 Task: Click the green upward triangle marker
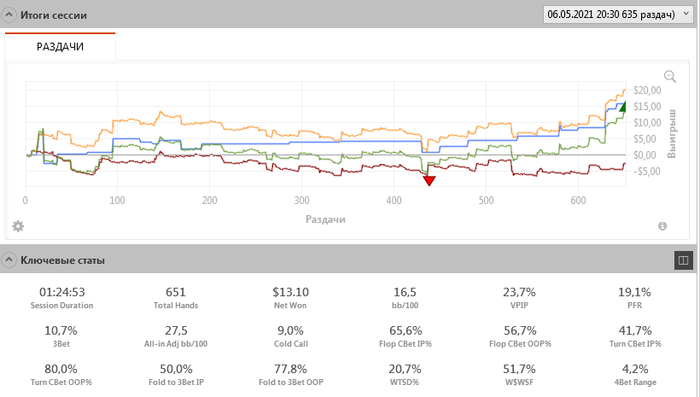[x=623, y=106]
